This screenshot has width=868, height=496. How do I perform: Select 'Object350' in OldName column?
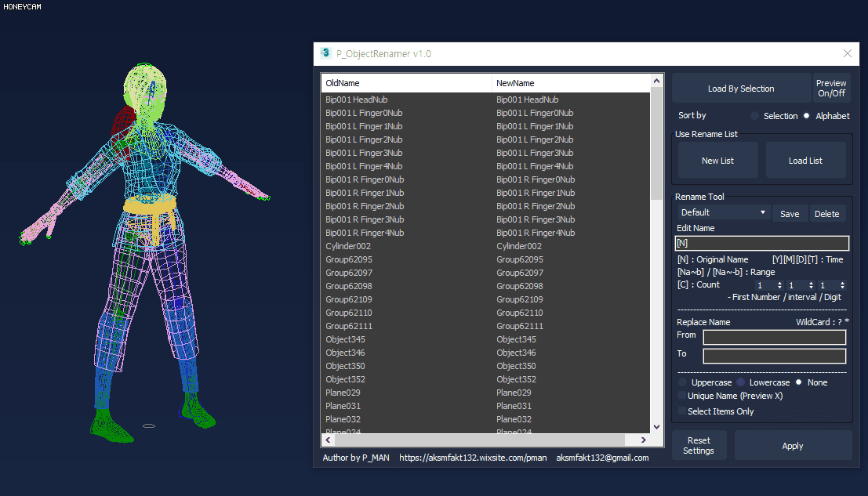click(x=346, y=365)
